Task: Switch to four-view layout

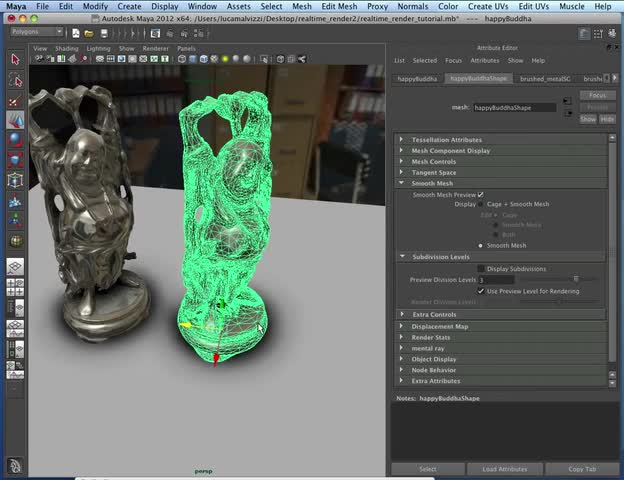Action: point(15,287)
